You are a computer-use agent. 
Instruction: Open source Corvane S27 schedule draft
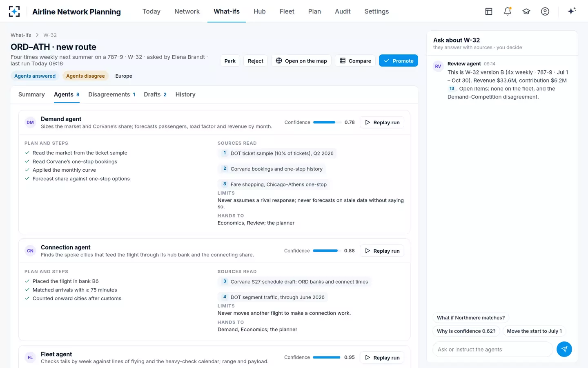[x=294, y=282]
